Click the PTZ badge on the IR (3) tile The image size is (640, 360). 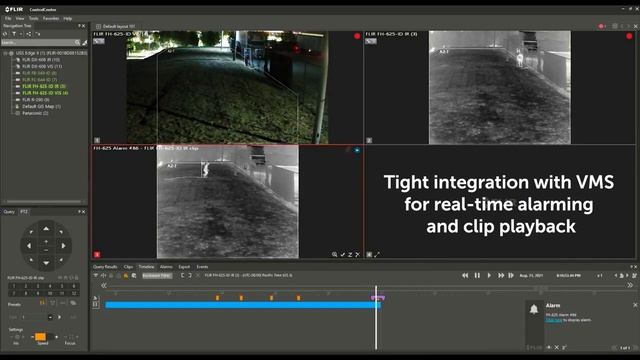(371, 41)
